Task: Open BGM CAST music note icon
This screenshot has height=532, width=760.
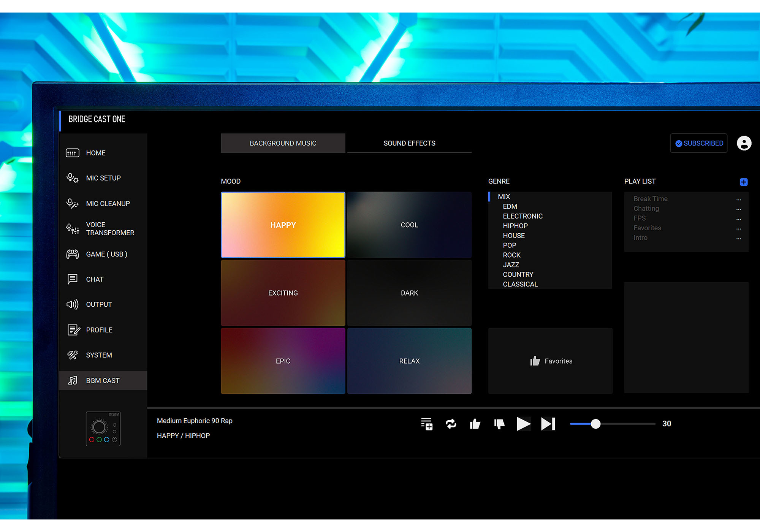Action: 72,380
